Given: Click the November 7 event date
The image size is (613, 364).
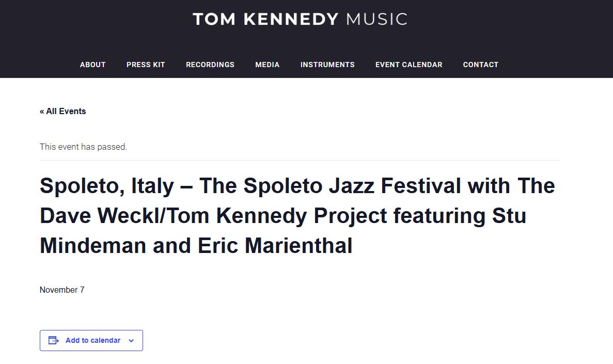Looking at the screenshot, I should point(62,290).
